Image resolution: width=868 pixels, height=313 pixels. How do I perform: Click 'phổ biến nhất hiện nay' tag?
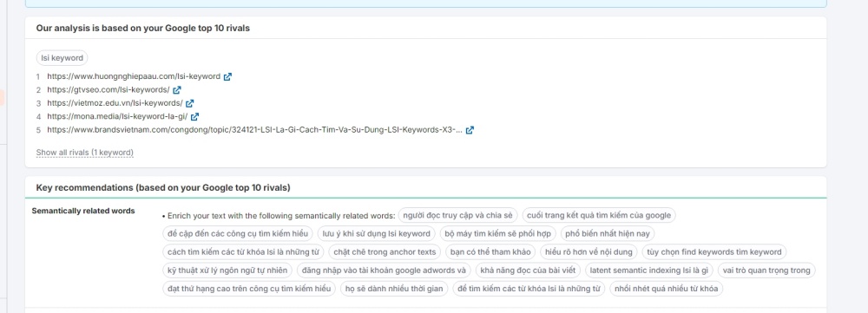pyautogui.click(x=608, y=233)
